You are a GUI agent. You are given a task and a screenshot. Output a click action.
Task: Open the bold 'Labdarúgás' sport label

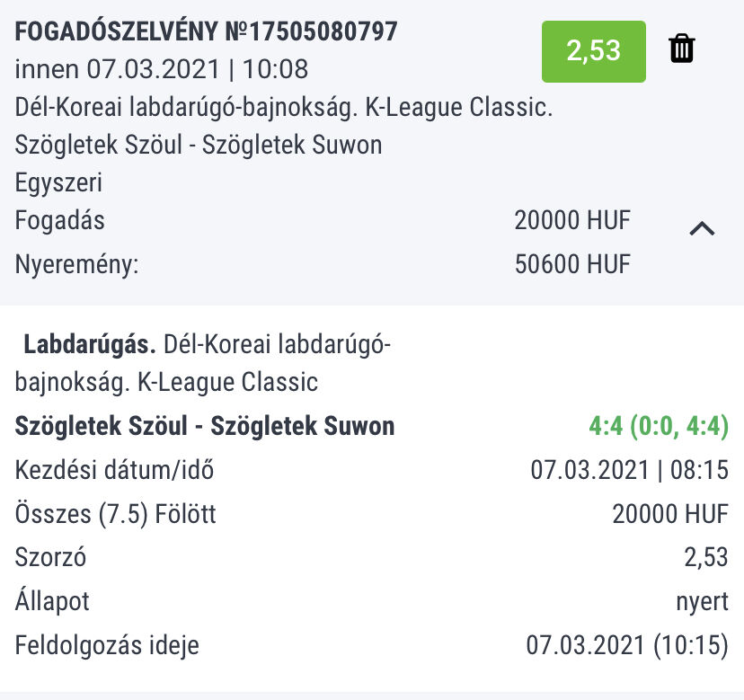pos(91,344)
